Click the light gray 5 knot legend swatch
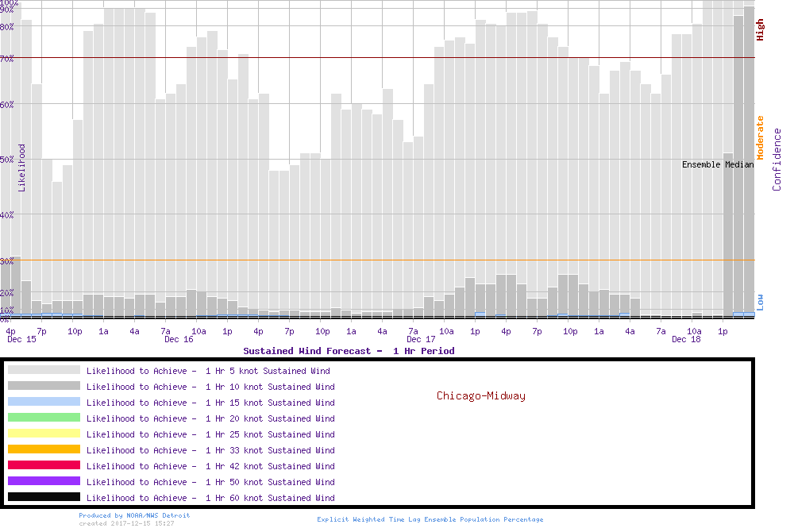The height and width of the screenshot is (532, 794). click(44, 370)
